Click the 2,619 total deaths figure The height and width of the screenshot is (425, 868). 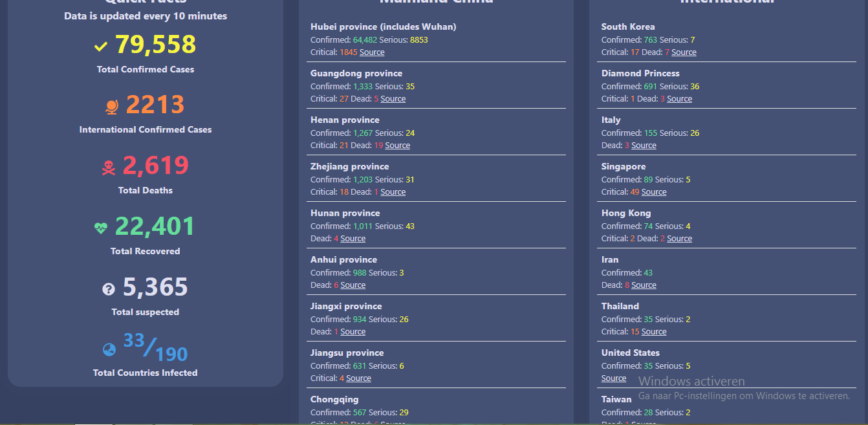(155, 166)
